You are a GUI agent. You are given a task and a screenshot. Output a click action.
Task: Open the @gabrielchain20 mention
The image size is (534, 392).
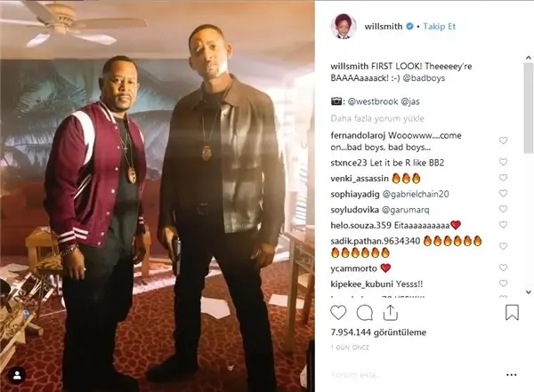[x=416, y=194]
